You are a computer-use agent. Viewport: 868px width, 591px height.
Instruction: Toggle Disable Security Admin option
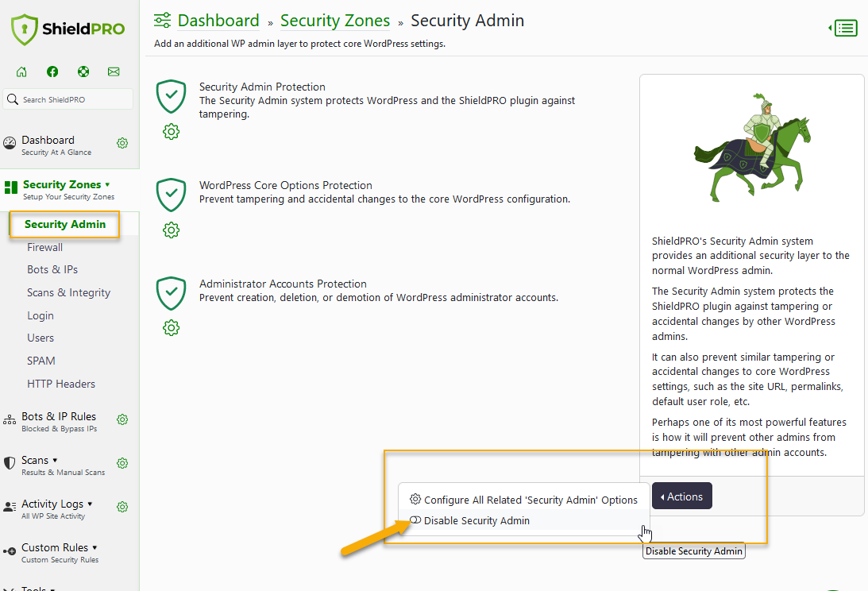(x=469, y=520)
